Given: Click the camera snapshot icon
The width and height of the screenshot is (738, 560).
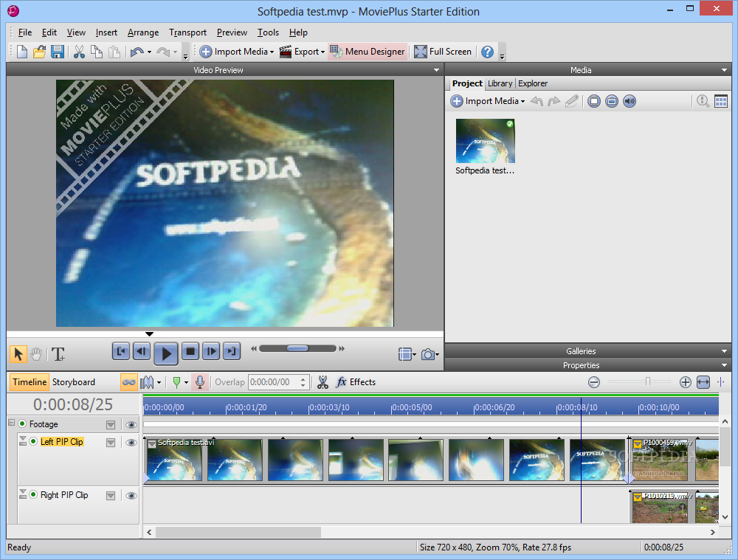Looking at the screenshot, I should point(427,354).
